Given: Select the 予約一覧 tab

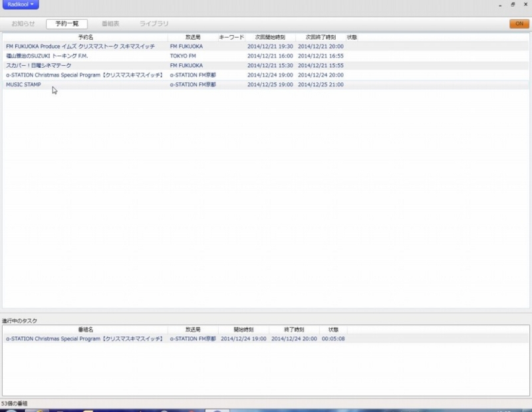Looking at the screenshot, I should click(67, 24).
